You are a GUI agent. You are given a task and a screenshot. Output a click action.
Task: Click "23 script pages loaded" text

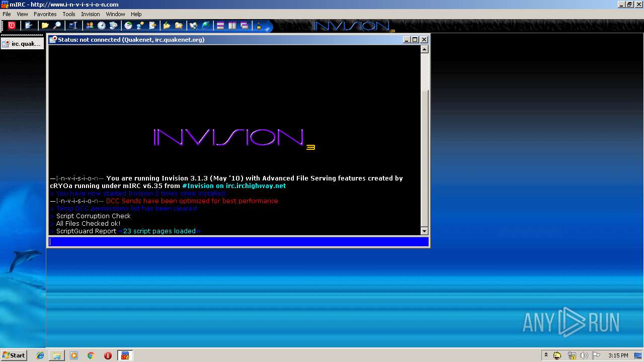click(159, 231)
